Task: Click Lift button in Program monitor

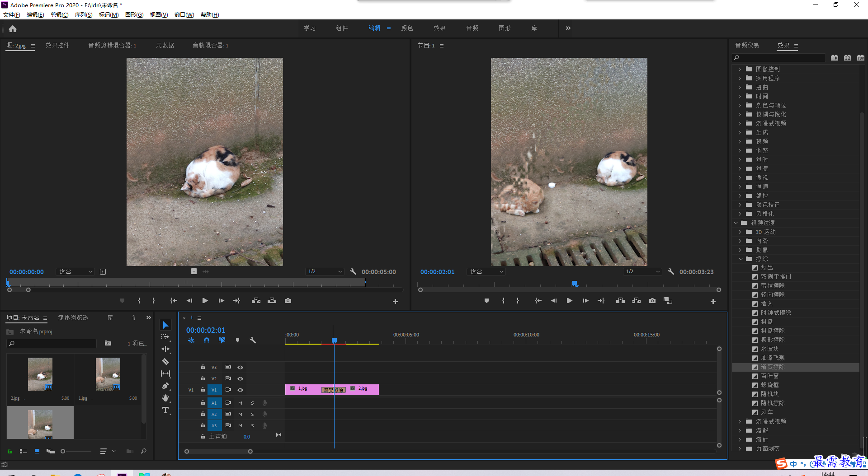Action: [x=620, y=301]
